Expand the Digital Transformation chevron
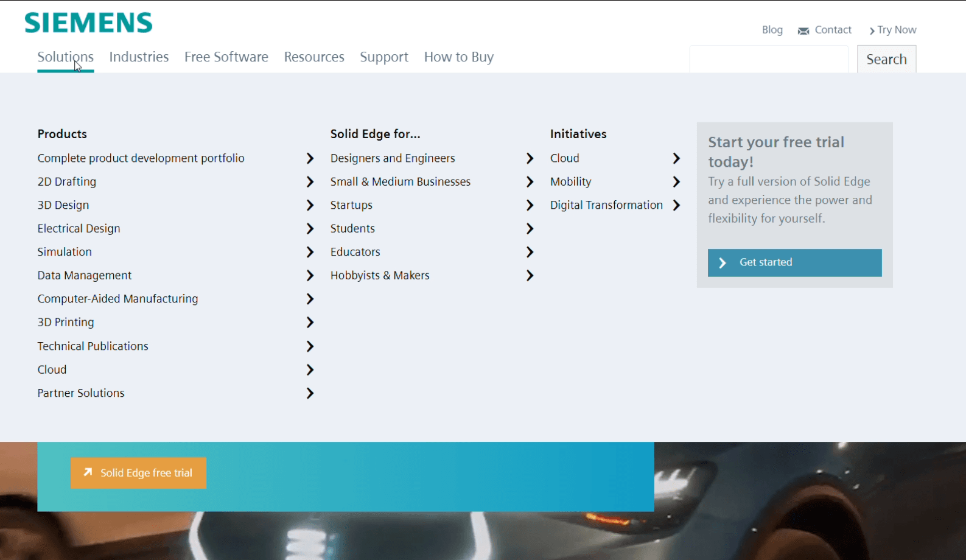 (x=676, y=205)
